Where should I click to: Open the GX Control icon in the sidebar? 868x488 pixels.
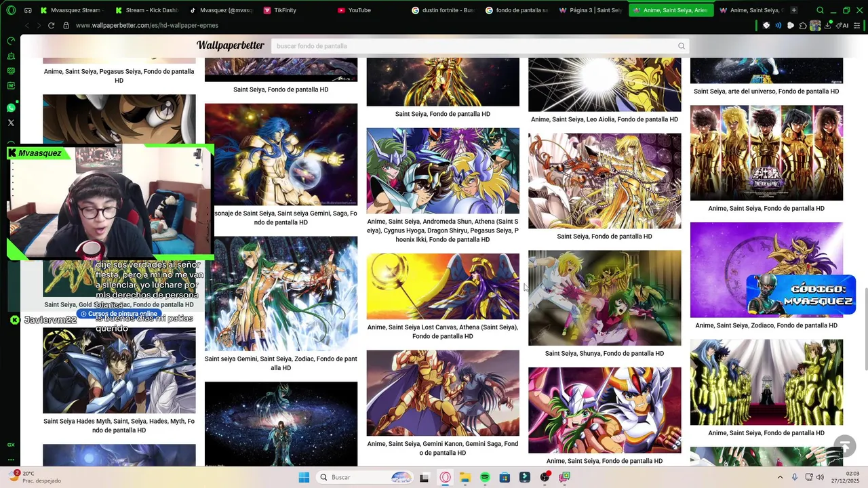click(x=11, y=445)
